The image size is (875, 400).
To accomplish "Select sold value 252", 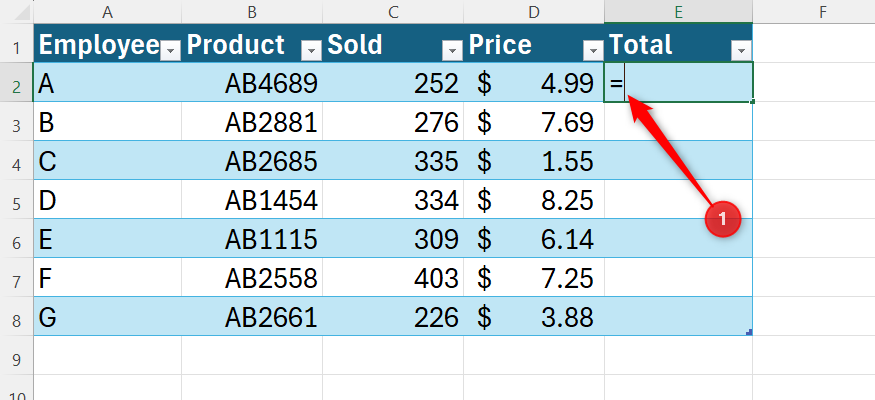I will click(393, 82).
